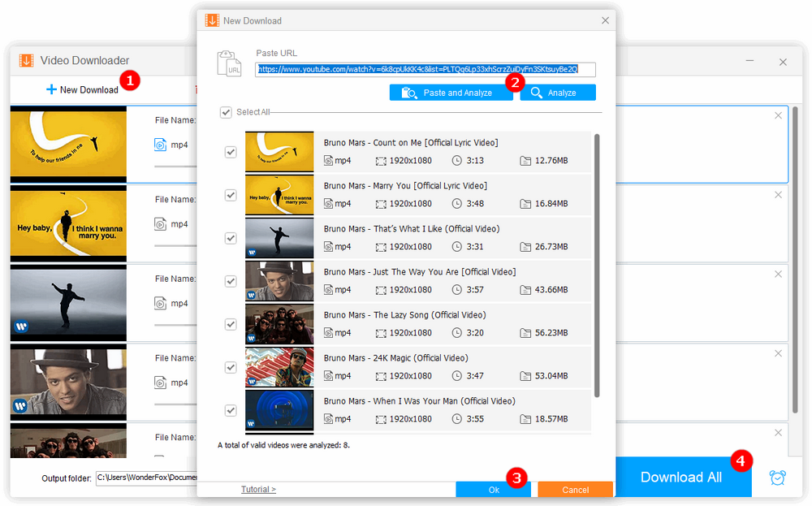Click the '56.23MB' file size text
The image size is (812, 506).
pyautogui.click(x=551, y=332)
